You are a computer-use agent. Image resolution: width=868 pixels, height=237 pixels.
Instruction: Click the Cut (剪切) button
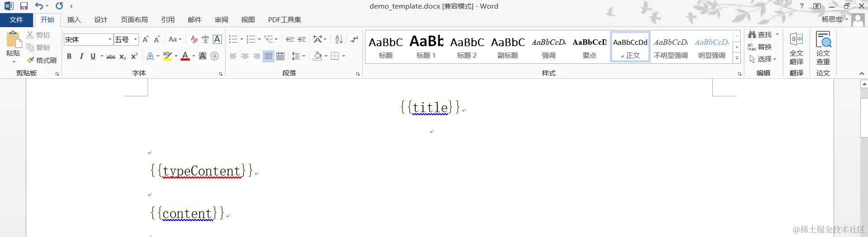tap(38, 35)
